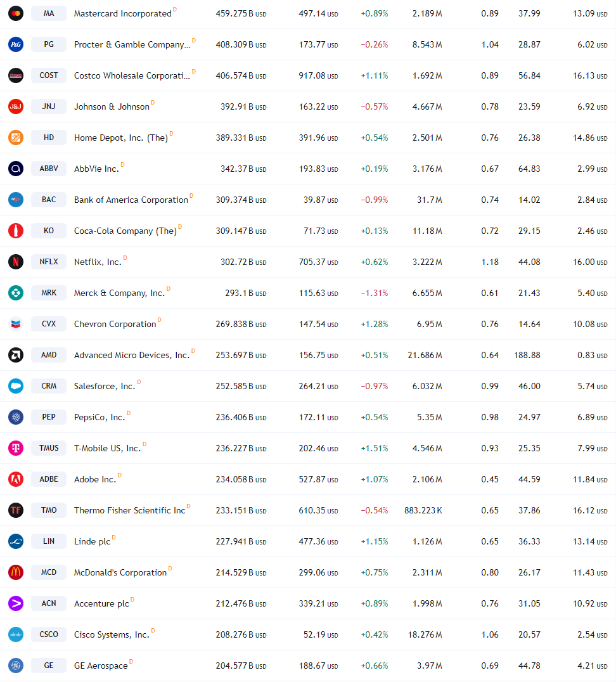Select the +1.07% change for Adobe

click(374, 480)
